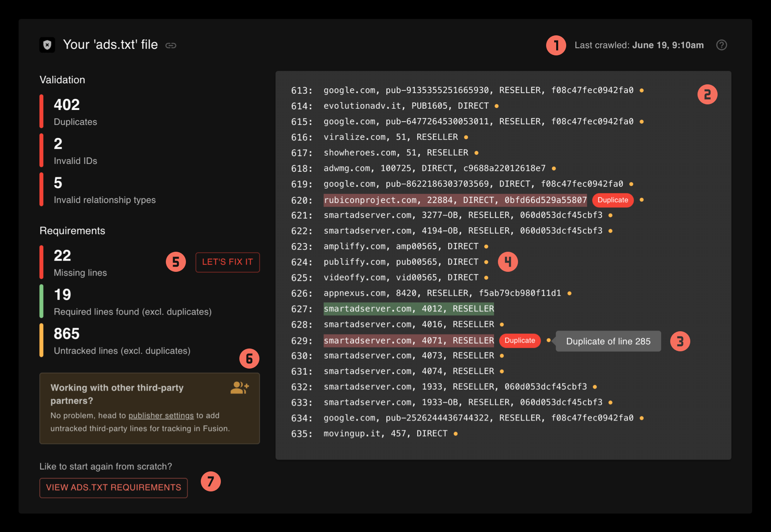Click the evolutionadv.it, PUB1605 line
771x532 pixels.
pos(406,106)
